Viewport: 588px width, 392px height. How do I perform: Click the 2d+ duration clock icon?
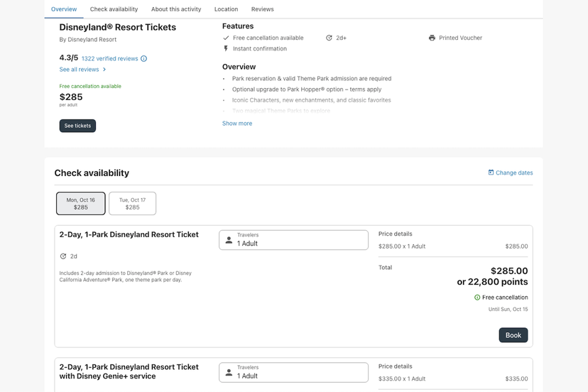(329, 38)
